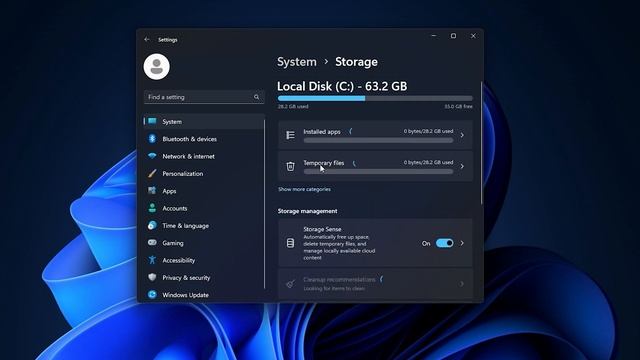Click the Network wifi icon in sidebar
Image resolution: width=640 pixels, height=360 pixels.
tap(152, 156)
